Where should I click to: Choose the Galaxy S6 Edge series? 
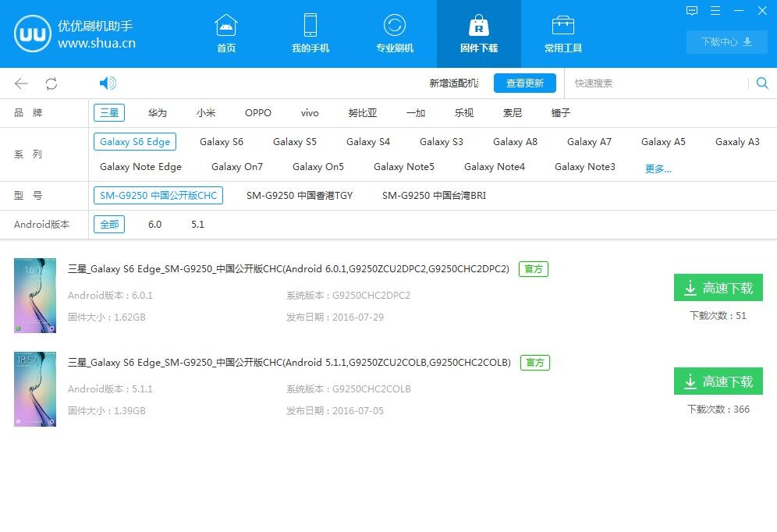[x=135, y=142]
